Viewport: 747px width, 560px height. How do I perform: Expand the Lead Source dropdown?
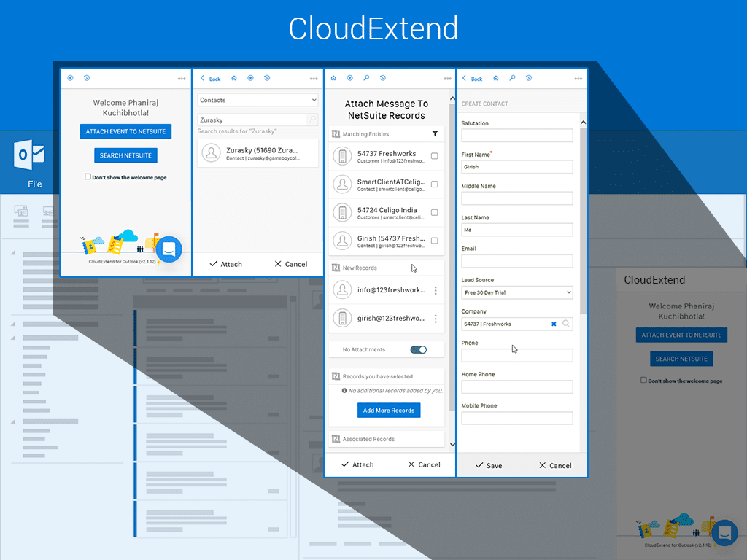(517, 292)
